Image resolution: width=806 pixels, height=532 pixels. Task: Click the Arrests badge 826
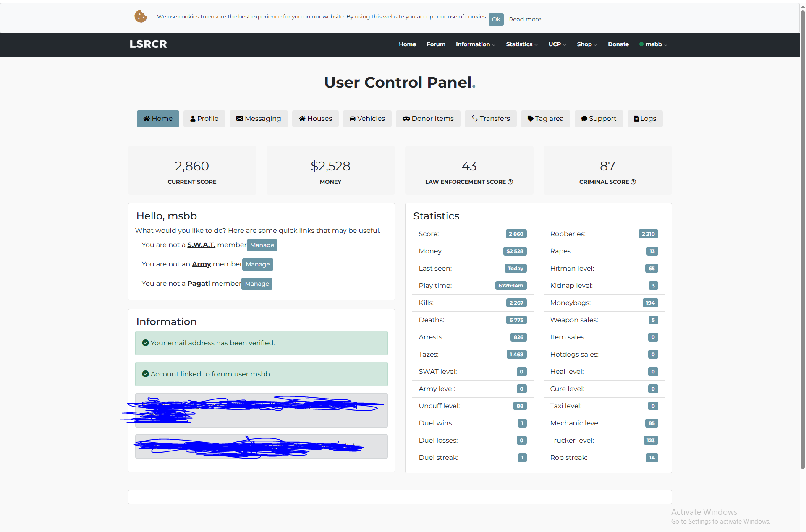[518, 337]
